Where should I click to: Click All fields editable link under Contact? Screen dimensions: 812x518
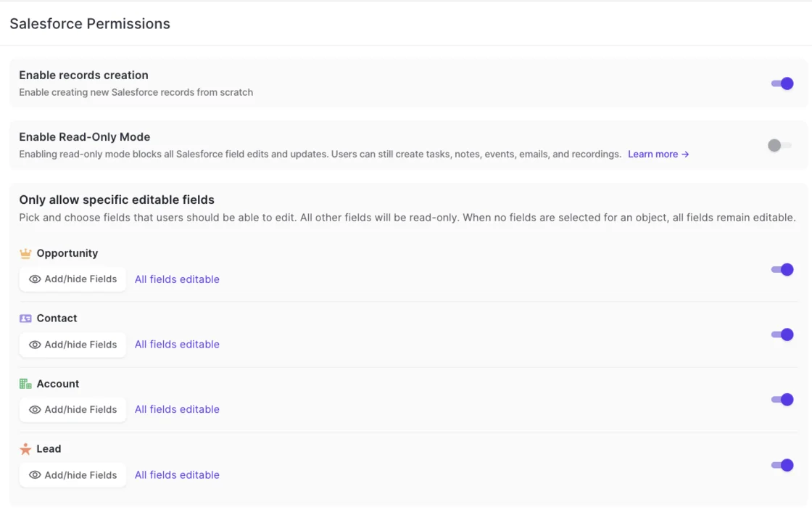pyautogui.click(x=177, y=344)
